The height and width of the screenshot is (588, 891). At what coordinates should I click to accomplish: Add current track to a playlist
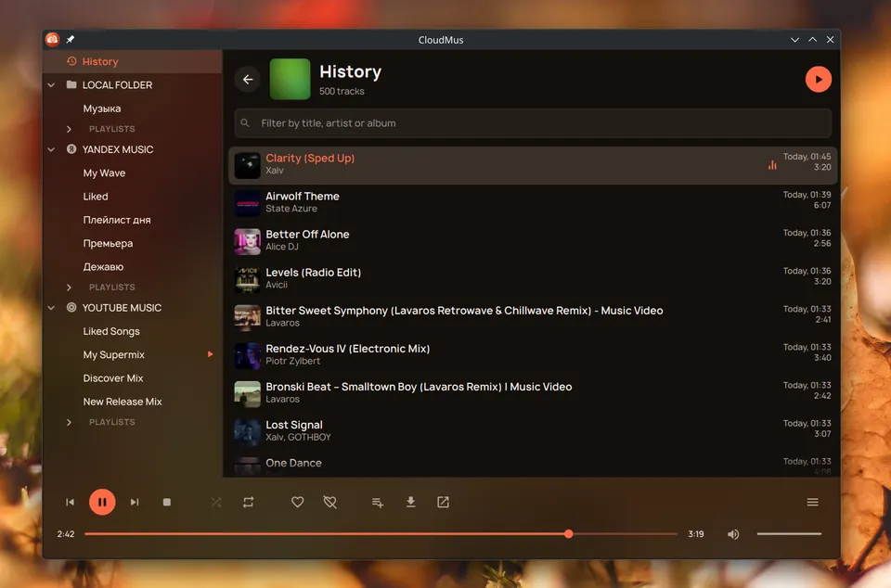(378, 503)
